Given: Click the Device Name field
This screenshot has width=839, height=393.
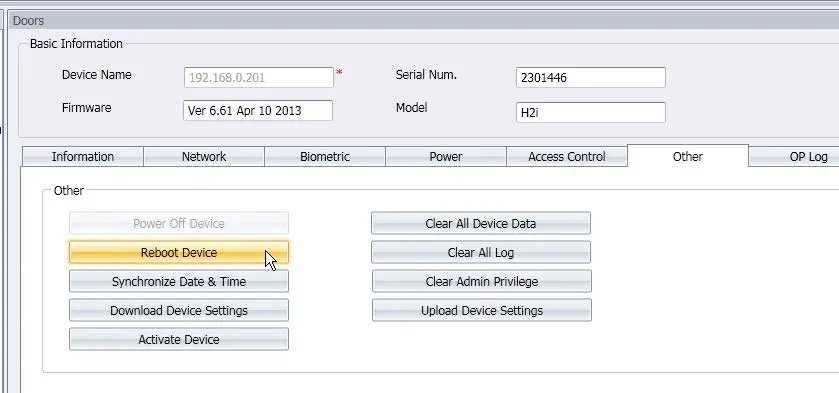Looking at the screenshot, I should click(x=258, y=77).
